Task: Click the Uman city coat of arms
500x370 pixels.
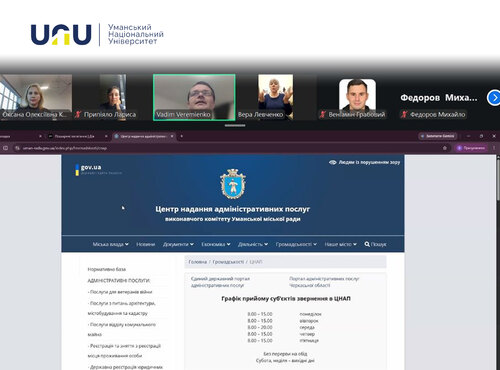Action: click(x=233, y=184)
